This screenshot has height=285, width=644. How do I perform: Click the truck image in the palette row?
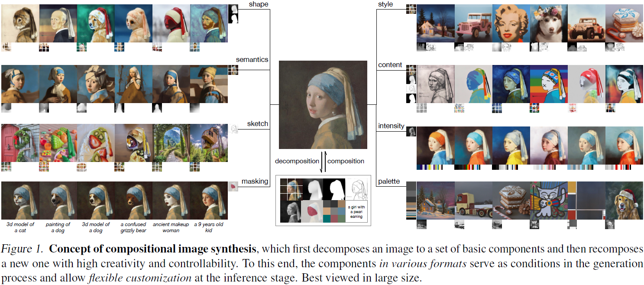click(x=473, y=201)
